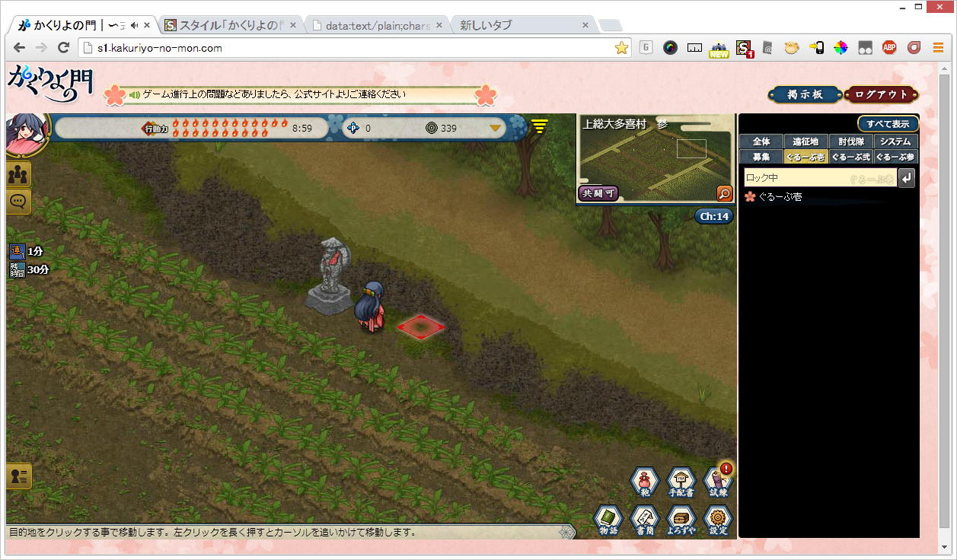This screenshot has height=560, width=957.
Task: Click the ロック中 chat input field
Action: (x=820, y=178)
